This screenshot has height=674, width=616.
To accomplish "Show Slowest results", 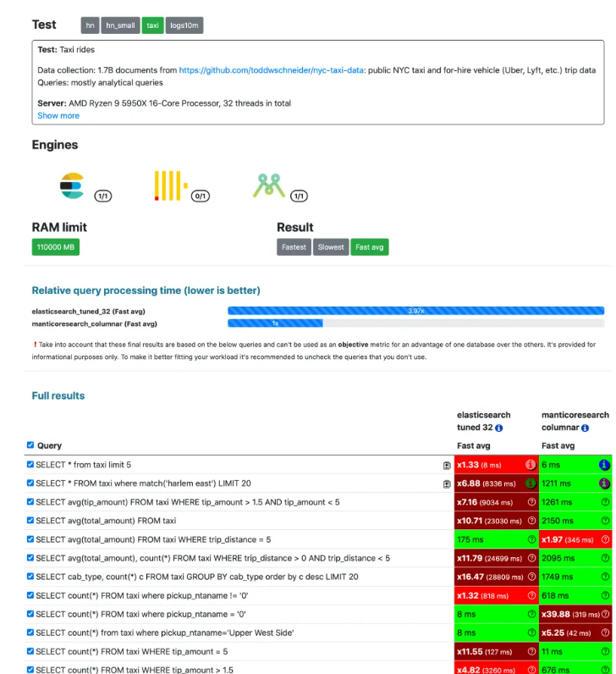I will click(x=331, y=247).
